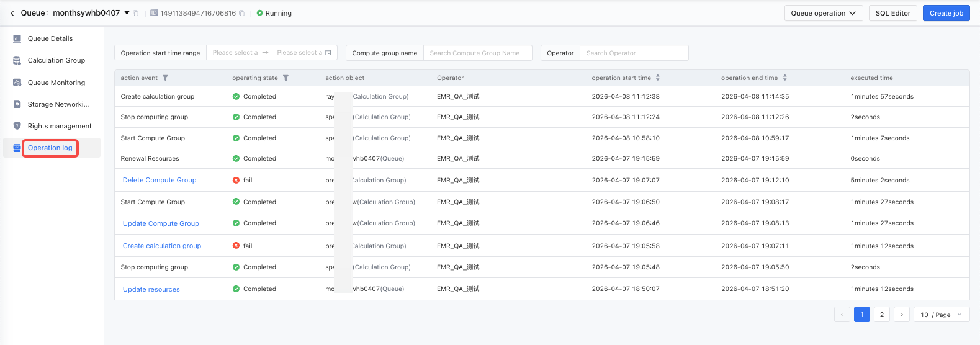Go back using the arrow beside Queue
The image size is (980, 345).
coord(12,13)
